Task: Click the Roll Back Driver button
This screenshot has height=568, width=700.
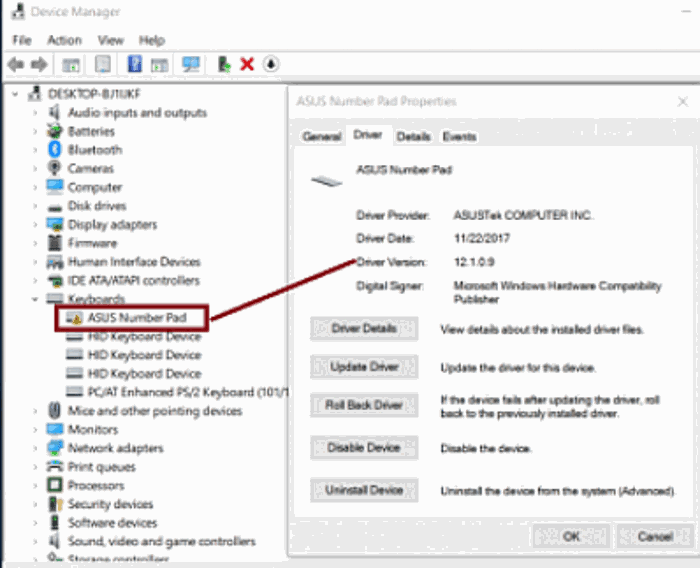Action: pos(364,405)
